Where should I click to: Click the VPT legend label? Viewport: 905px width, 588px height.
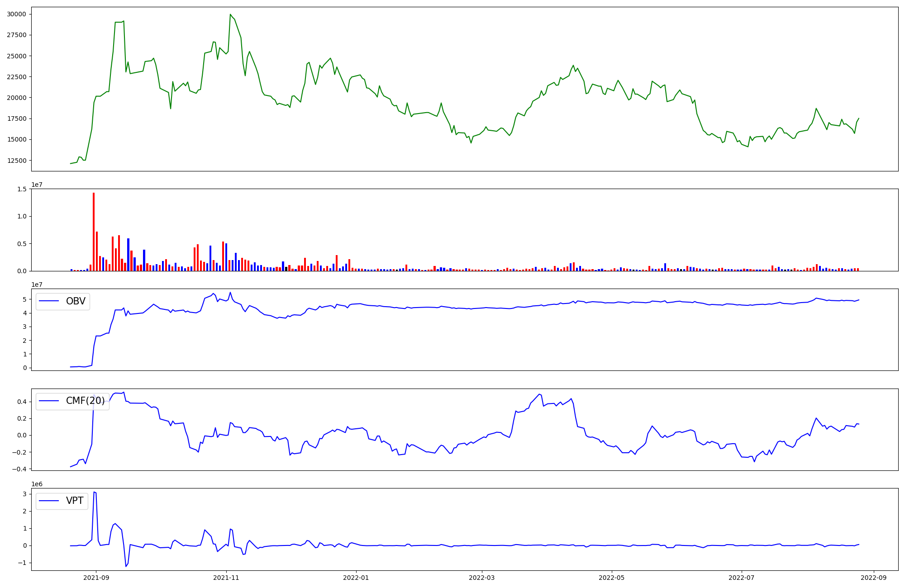click(x=75, y=501)
